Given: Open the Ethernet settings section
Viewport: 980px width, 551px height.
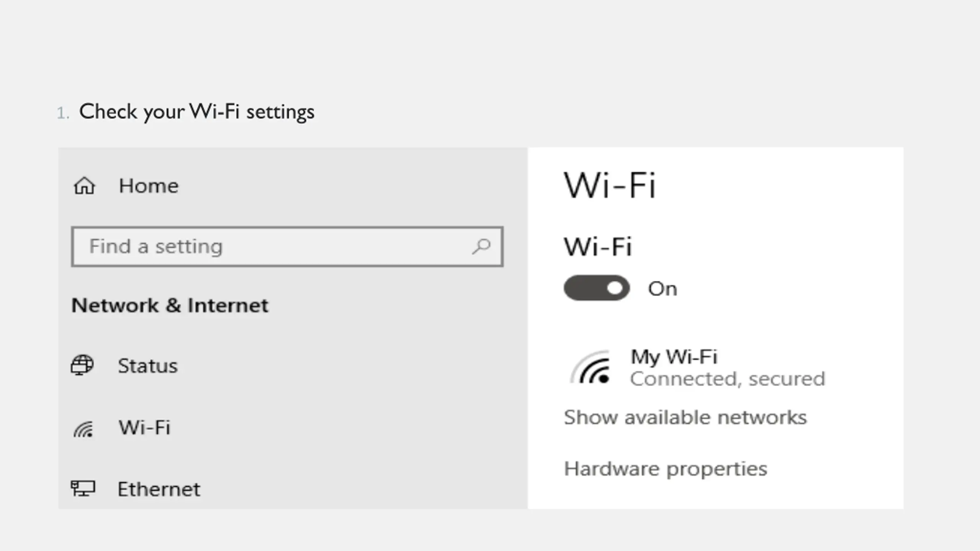Looking at the screenshot, I should coord(159,489).
